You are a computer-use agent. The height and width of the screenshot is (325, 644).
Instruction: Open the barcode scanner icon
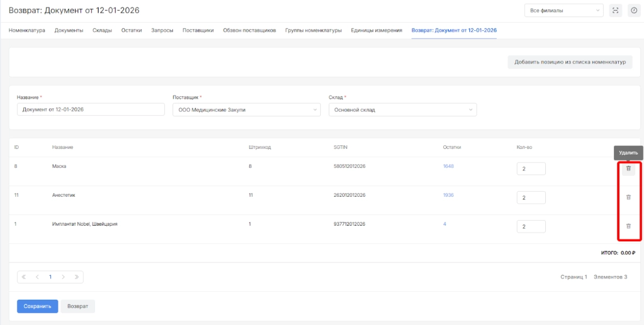(x=615, y=11)
